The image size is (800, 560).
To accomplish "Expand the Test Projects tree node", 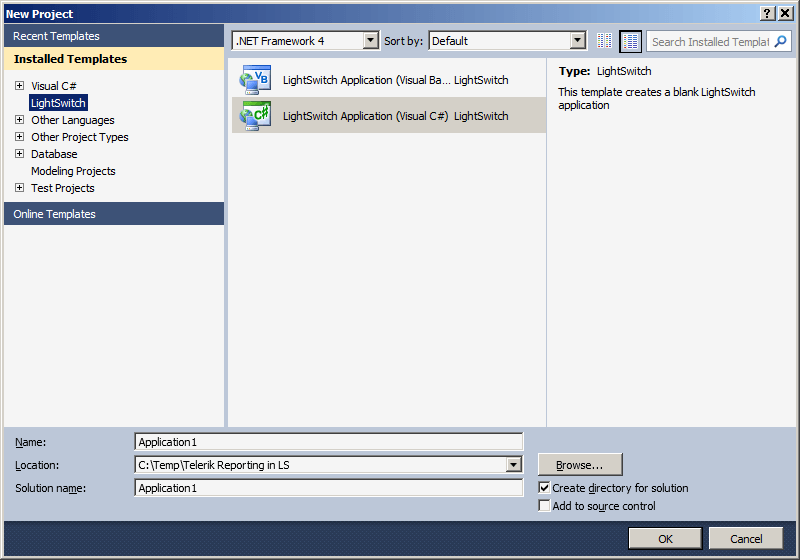I will pos(19,187).
